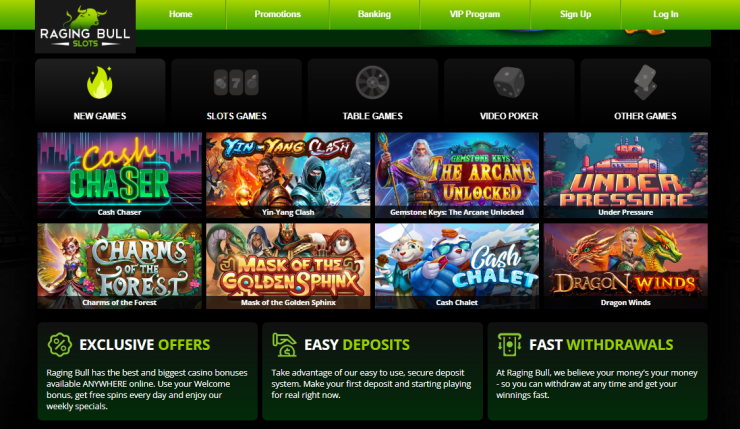
Task: Select the Other Games cards icon
Action: (645, 83)
